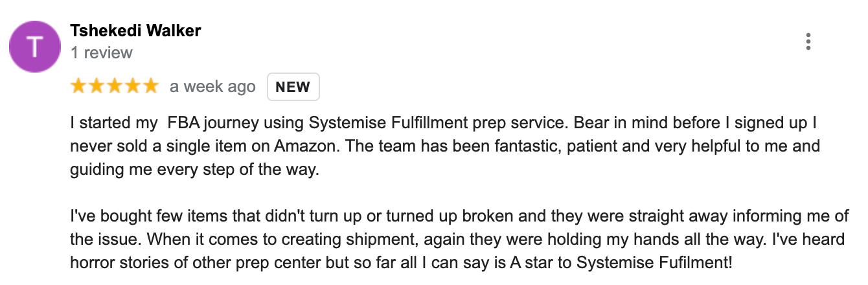Click the NEW badge next to timestamp

[293, 87]
